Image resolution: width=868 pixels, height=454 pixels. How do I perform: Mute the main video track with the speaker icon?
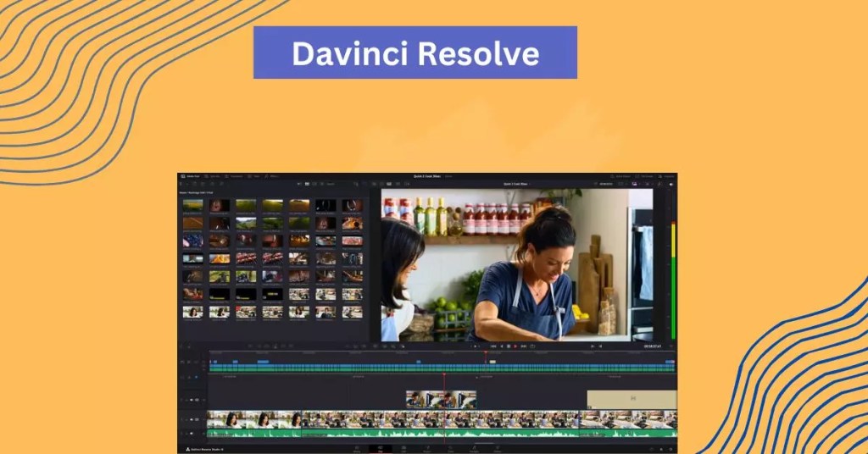tap(192, 420)
